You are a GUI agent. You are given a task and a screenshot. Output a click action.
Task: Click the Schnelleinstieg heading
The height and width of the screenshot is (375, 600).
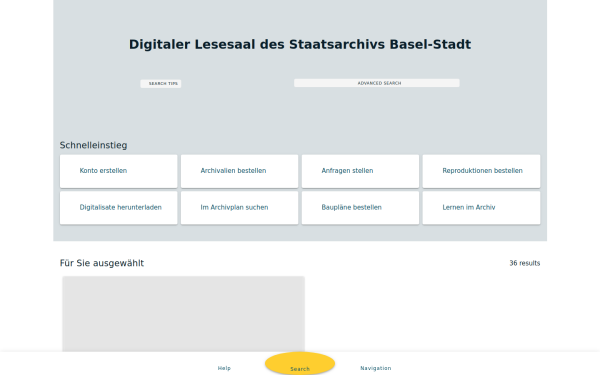pyautogui.click(x=93, y=145)
